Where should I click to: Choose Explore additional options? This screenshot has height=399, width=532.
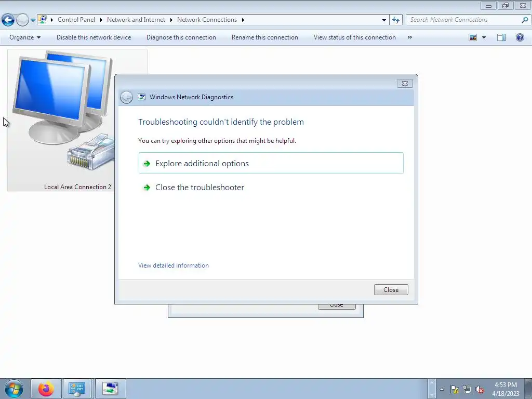click(271, 163)
